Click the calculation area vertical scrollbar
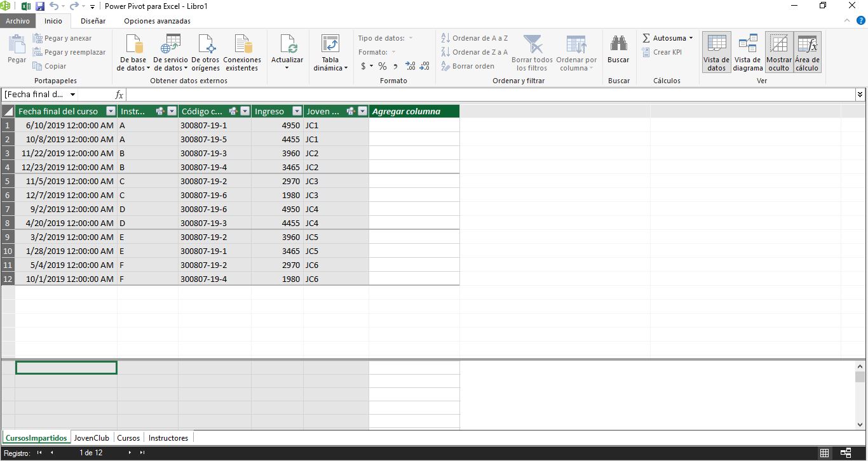Screen dimensions: 868x461 [860, 394]
